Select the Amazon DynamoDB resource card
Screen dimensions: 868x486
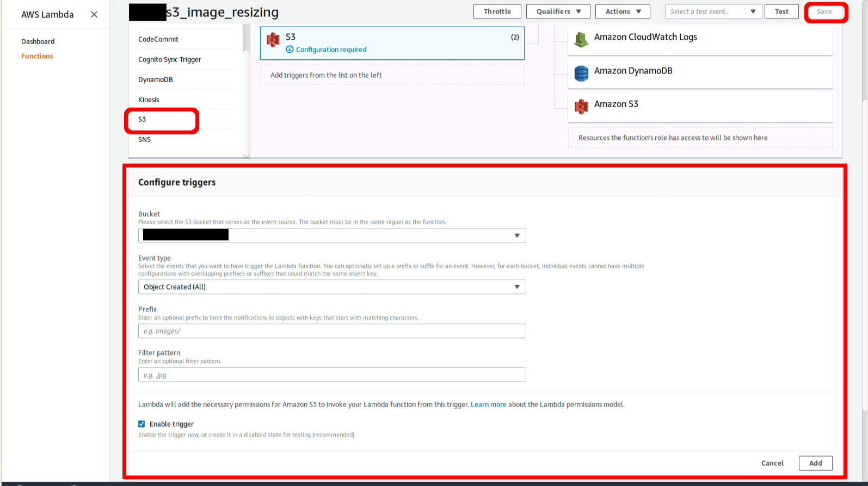(700, 73)
